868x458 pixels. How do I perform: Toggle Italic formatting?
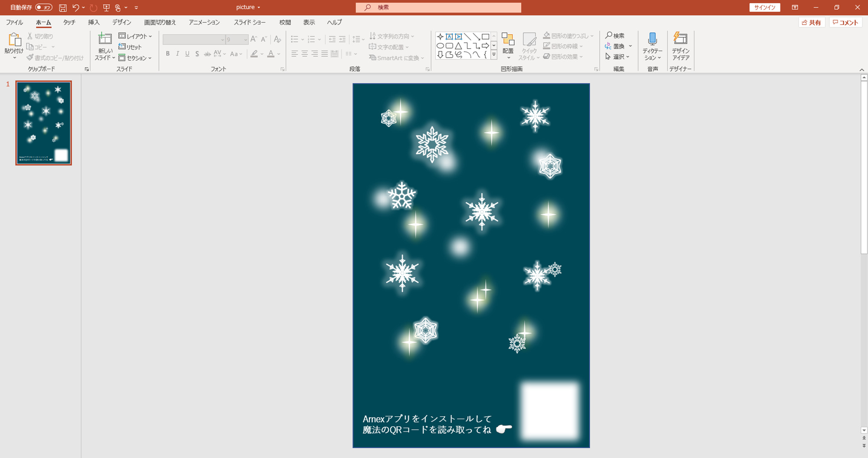point(178,54)
